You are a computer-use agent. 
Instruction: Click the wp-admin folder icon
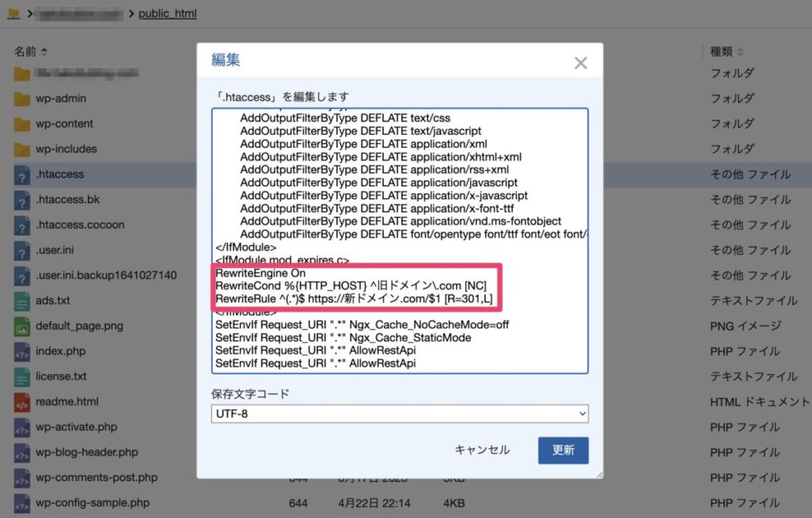pyautogui.click(x=21, y=99)
